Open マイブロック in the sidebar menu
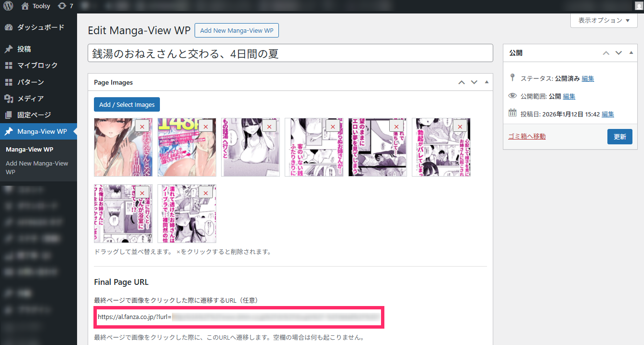The image size is (644, 345). click(37, 65)
